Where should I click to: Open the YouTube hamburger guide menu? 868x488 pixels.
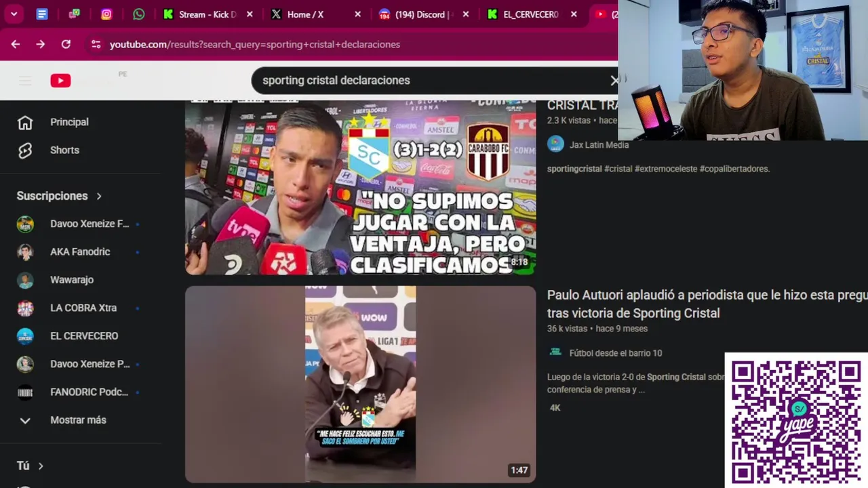[25, 81]
